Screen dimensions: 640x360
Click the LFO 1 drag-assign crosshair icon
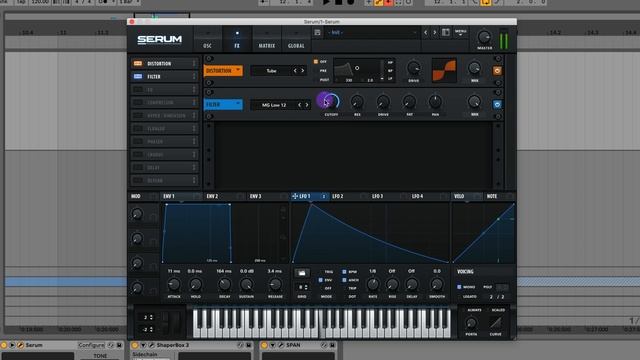[x=295, y=196]
